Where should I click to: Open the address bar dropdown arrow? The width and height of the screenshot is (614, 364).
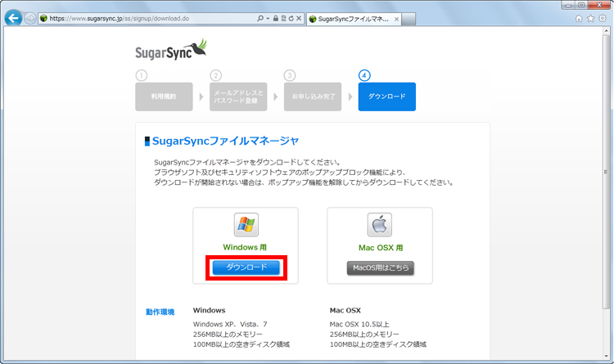[268, 18]
